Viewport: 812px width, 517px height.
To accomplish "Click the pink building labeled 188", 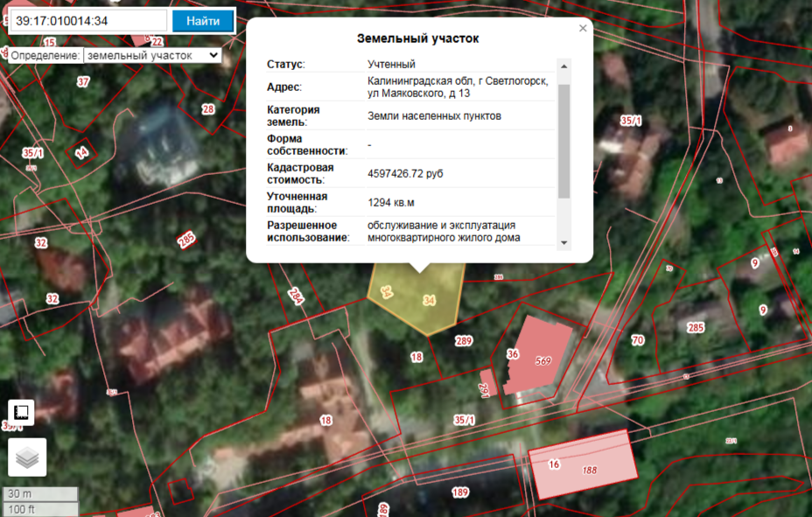I will pyautogui.click(x=584, y=465).
